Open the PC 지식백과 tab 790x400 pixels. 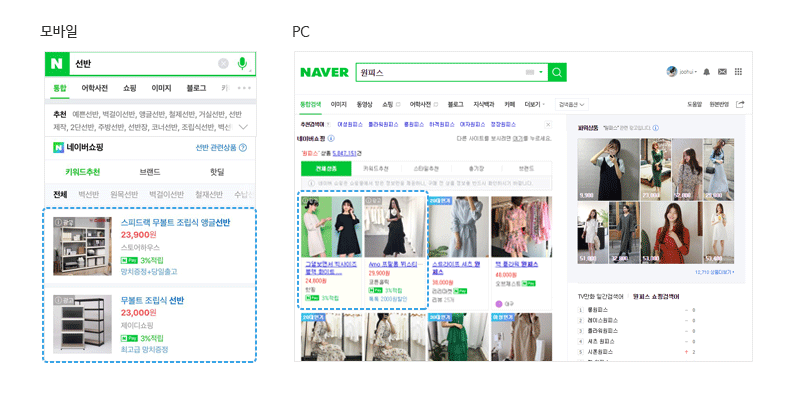[484, 104]
